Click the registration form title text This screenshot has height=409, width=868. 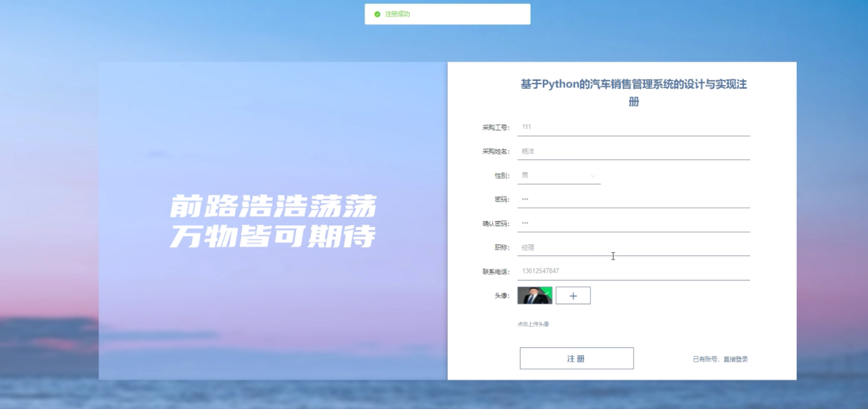(x=634, y=93)
